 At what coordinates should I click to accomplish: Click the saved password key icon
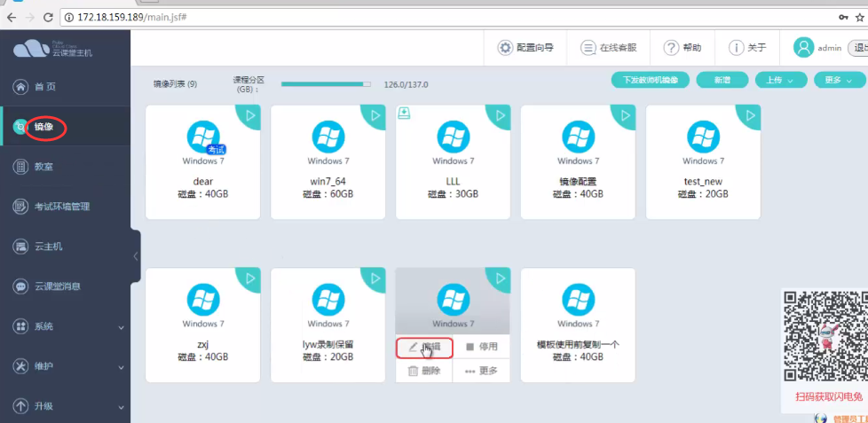[844, 17]
